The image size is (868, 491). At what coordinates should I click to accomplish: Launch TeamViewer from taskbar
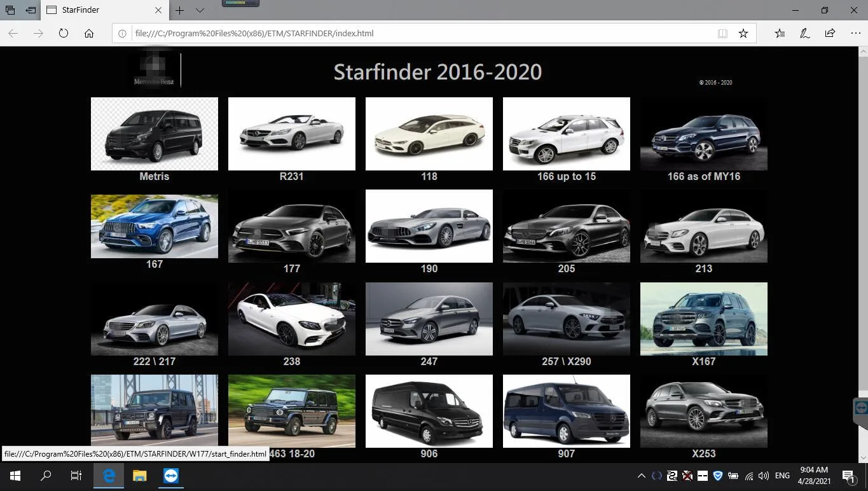tap(170, 476)
